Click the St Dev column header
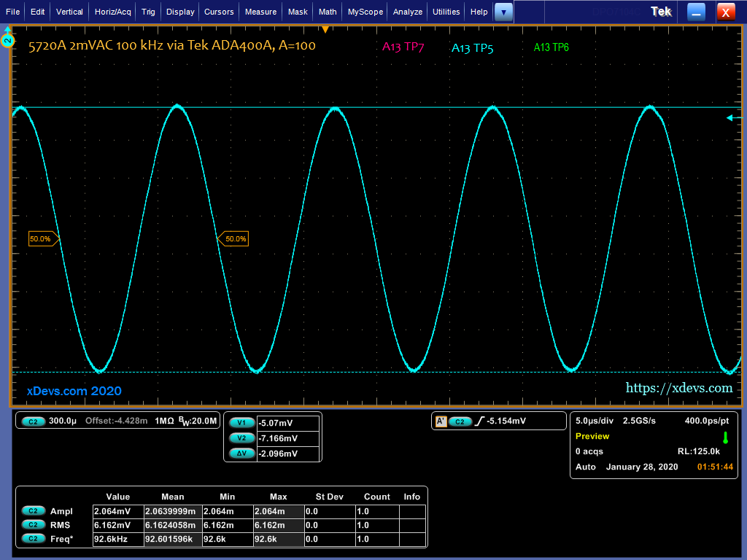This screenshot has height=560, width=747. click(329, 497)
